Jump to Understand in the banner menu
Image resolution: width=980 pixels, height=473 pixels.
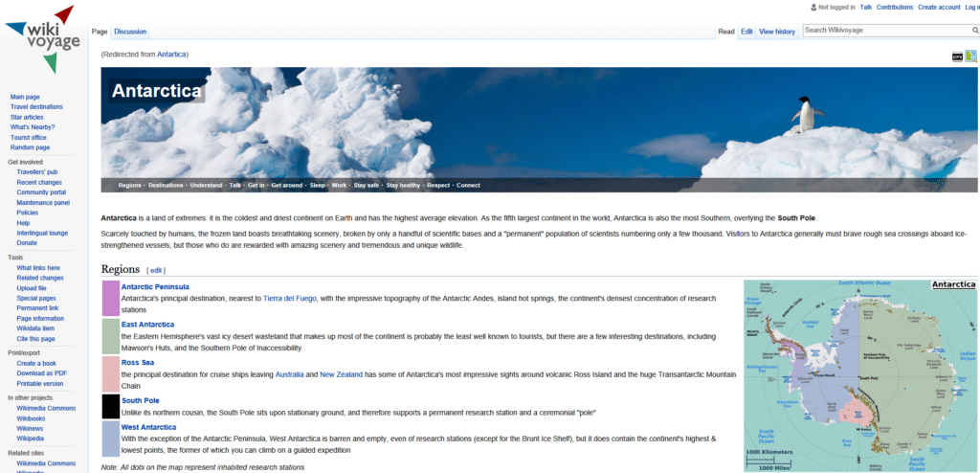[207, 185]
